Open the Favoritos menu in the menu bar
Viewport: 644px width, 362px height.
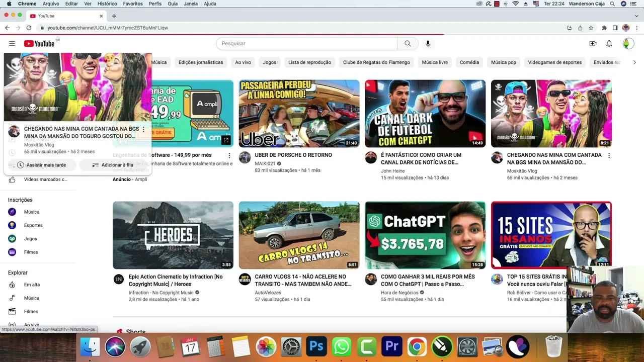pyautogui.click(x=133, y=4)
